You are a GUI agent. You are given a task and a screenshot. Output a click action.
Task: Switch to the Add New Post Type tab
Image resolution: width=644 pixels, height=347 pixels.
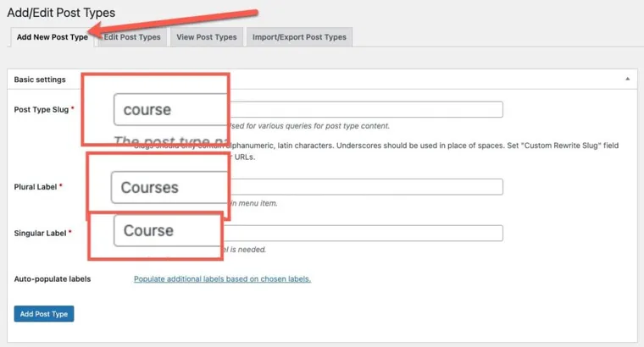(x=53, y=37)
